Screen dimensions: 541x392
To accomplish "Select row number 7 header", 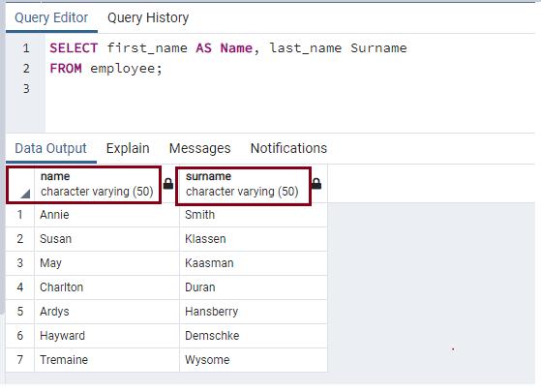I will pos(20,359).
